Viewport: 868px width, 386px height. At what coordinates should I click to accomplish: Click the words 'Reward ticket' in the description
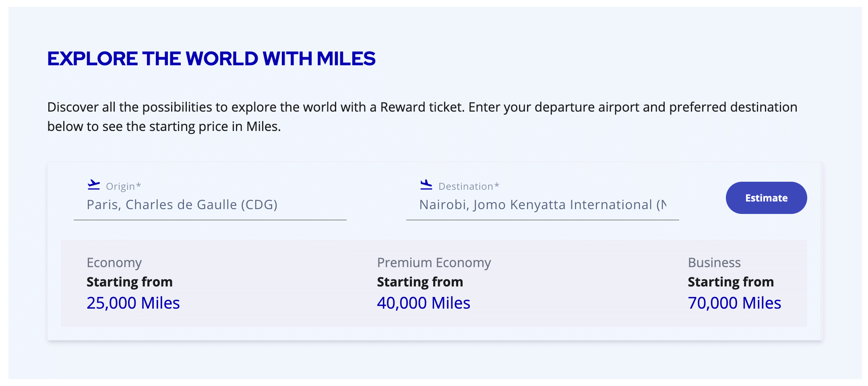422,107
